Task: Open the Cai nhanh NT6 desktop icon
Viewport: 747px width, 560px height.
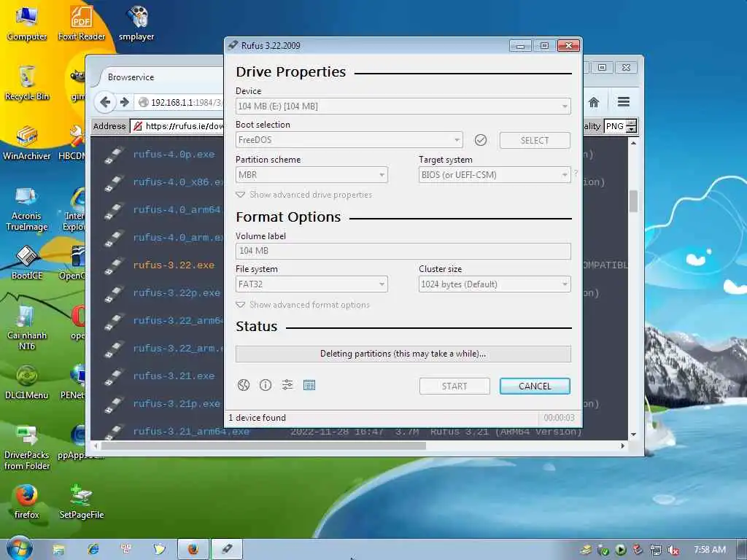Action: point(27,329)
